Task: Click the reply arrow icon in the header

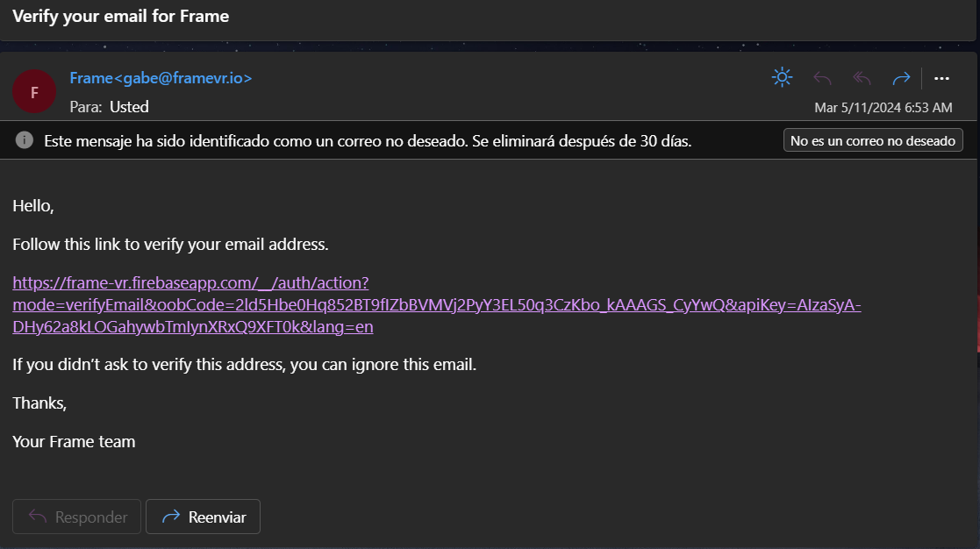Action: point(822,78)
